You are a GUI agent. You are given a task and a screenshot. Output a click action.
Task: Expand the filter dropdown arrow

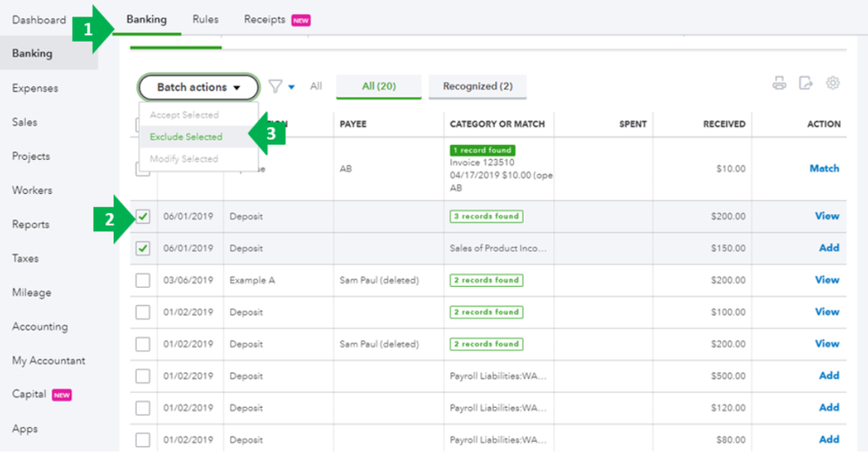coord(291,87)
